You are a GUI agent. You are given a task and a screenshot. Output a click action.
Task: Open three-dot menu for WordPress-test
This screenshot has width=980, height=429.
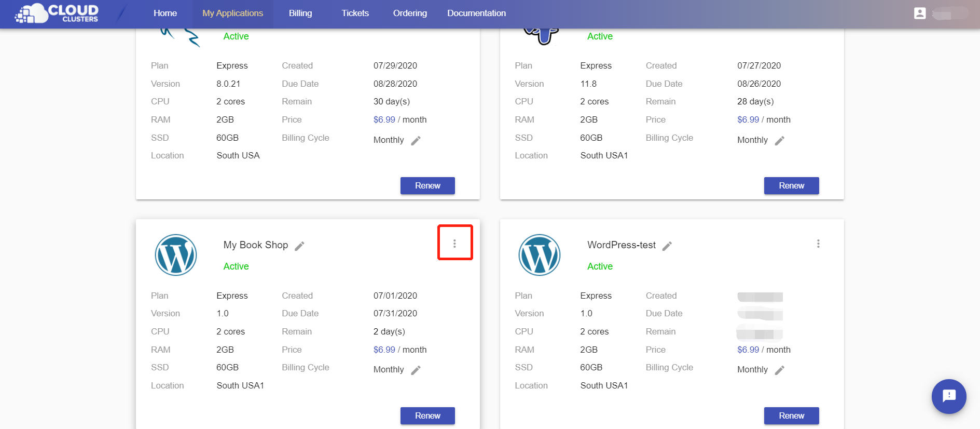coord(818,244)
